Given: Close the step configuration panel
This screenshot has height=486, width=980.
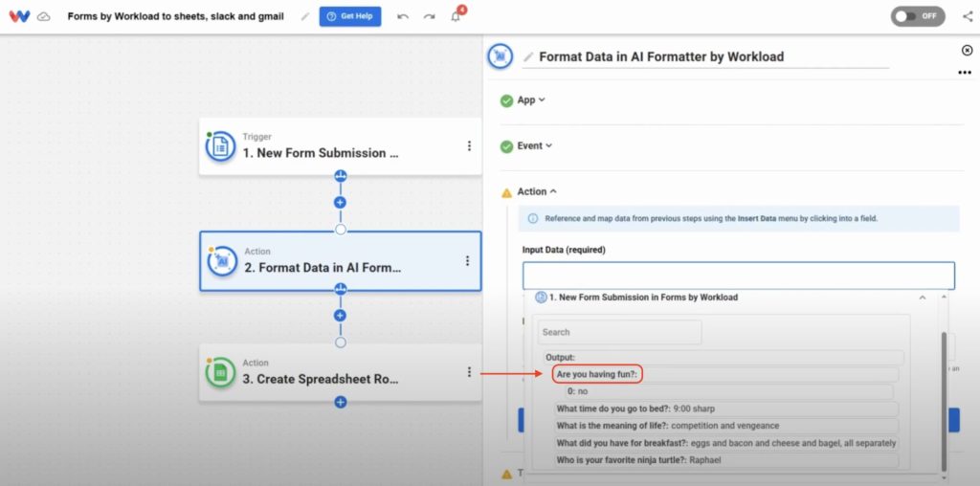Looking at the screenshot, I should coord(967,51).
